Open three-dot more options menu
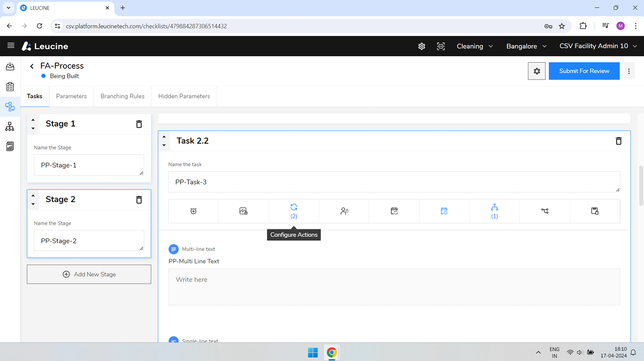The image size is (644, 361). point(629,71)
